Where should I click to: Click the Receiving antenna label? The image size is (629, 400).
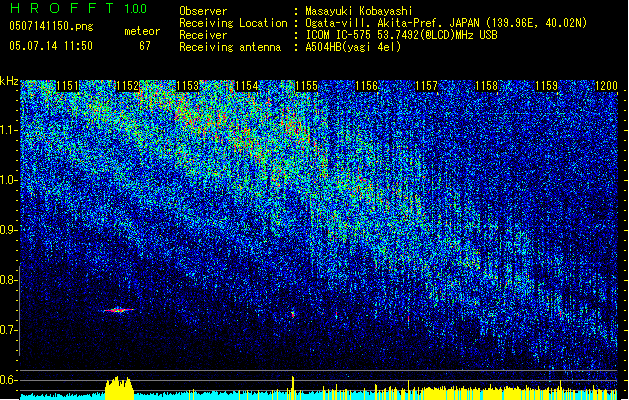click(230, 47)
